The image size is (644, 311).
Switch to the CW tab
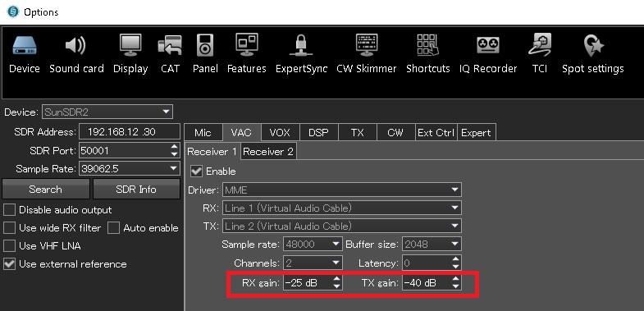point(395,133)
